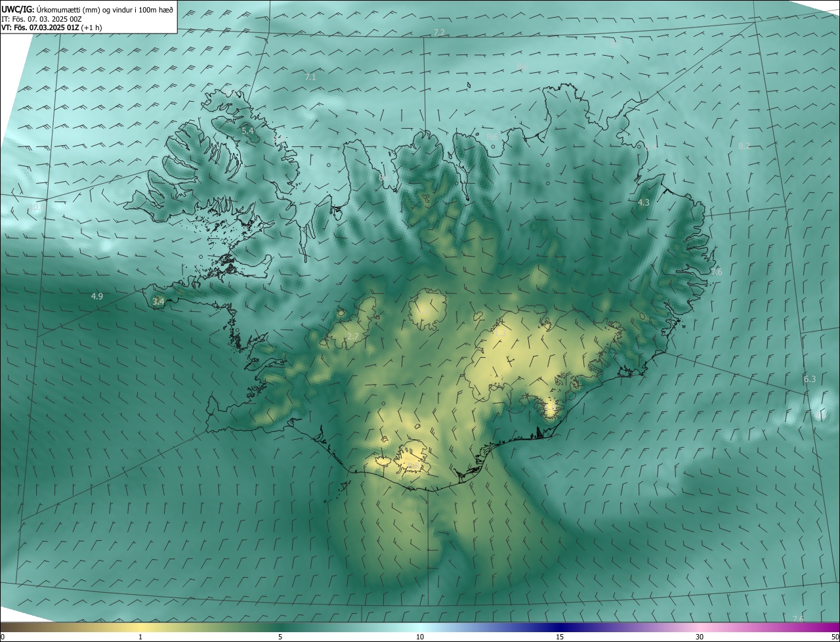Click the 50 tick at the color scale end
This screenshot has height=642, width=840.
[835, 637]
